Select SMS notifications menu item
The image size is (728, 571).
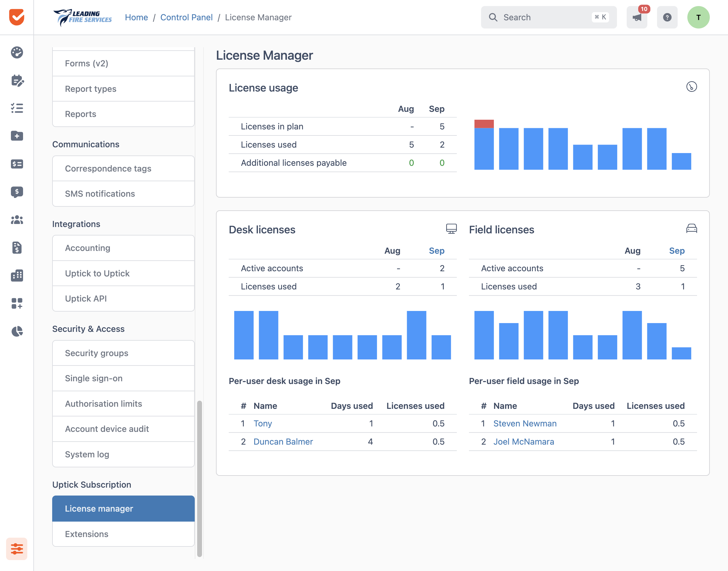[x=123, y=194]
